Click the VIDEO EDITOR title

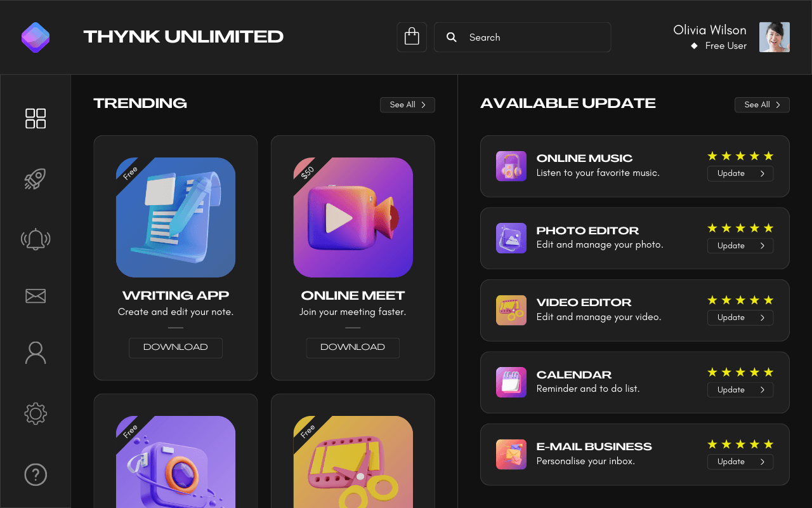tap(584, 302)
